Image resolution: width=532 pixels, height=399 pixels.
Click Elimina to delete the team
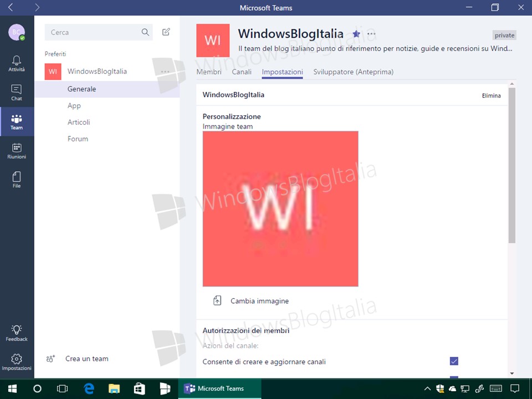coord(492,96)
